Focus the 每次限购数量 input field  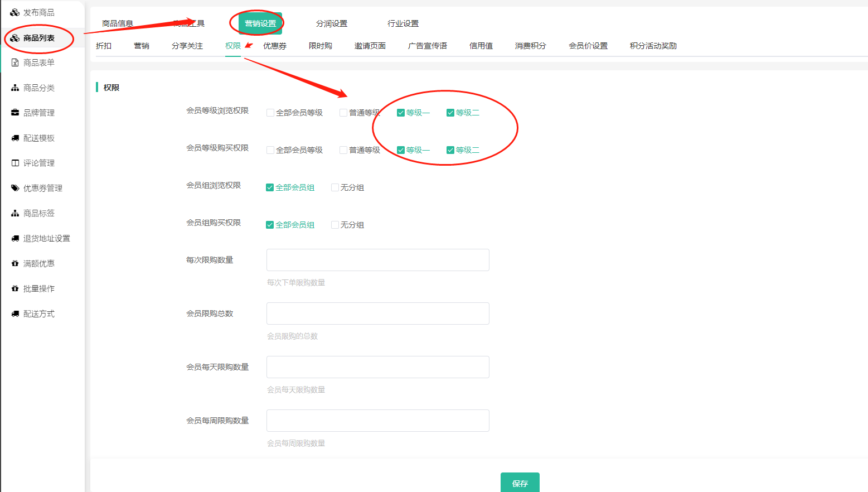pos(377,260)
